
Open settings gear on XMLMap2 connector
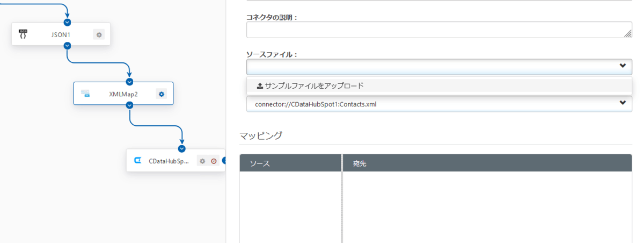pos(162,94)
